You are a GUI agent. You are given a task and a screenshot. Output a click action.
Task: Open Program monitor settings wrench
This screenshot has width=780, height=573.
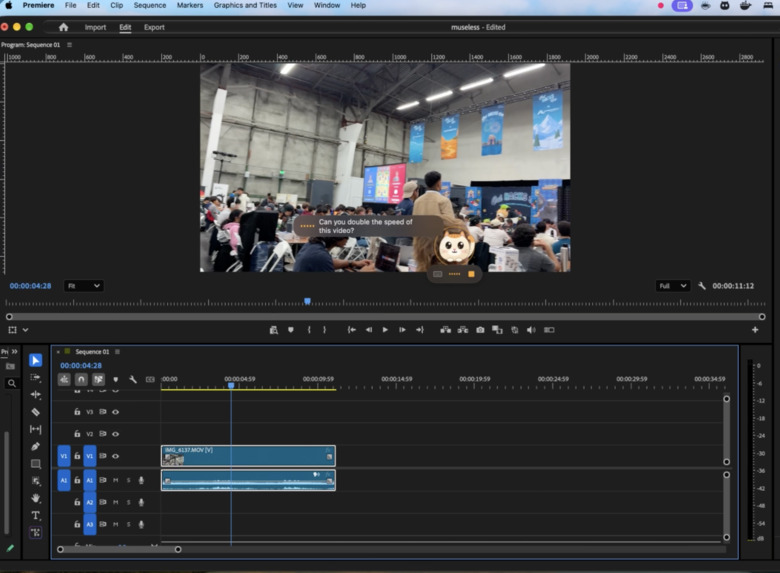701,286
